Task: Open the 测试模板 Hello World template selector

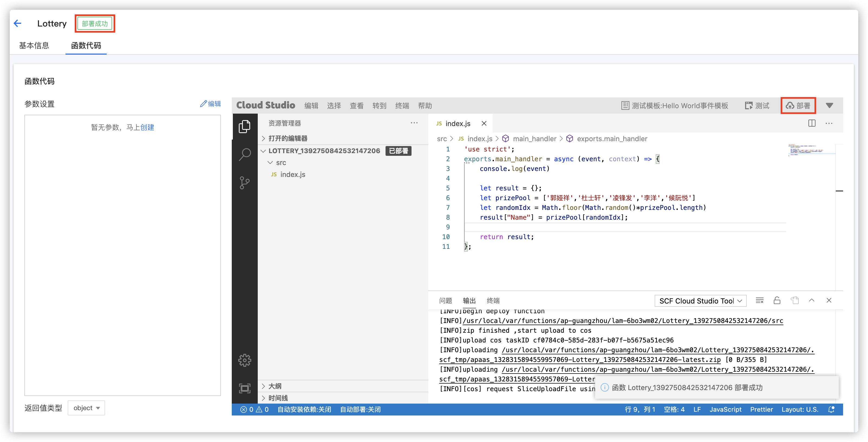Action: [675, 106]
